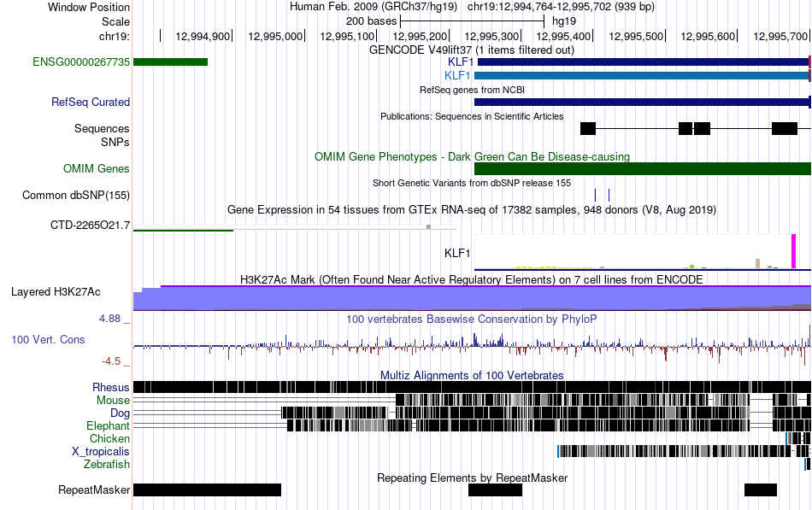Click the dark blue KLF1 GENCODE transcript bar
The image size is (812, 510).
point(644,62)
